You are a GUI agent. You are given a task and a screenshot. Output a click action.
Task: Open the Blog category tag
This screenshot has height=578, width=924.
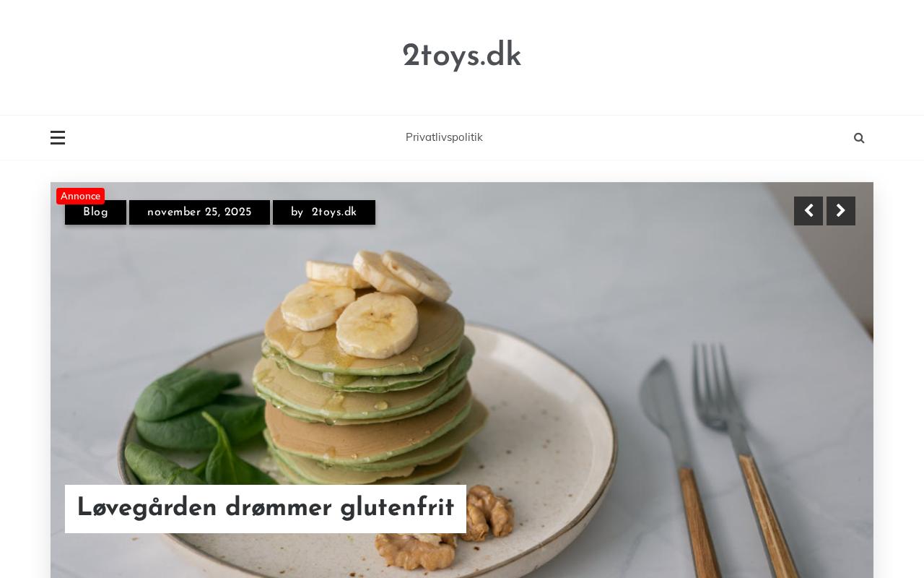point(95,212)
